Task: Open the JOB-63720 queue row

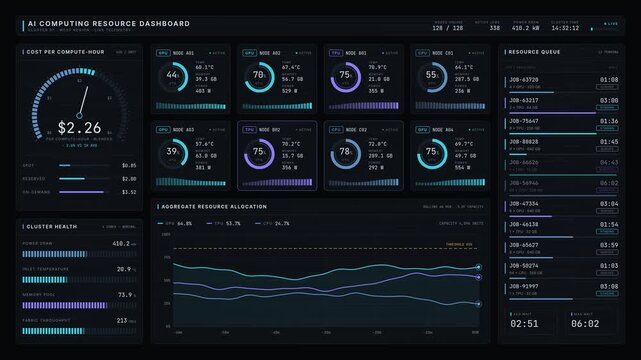Action: tap(562, 84)
